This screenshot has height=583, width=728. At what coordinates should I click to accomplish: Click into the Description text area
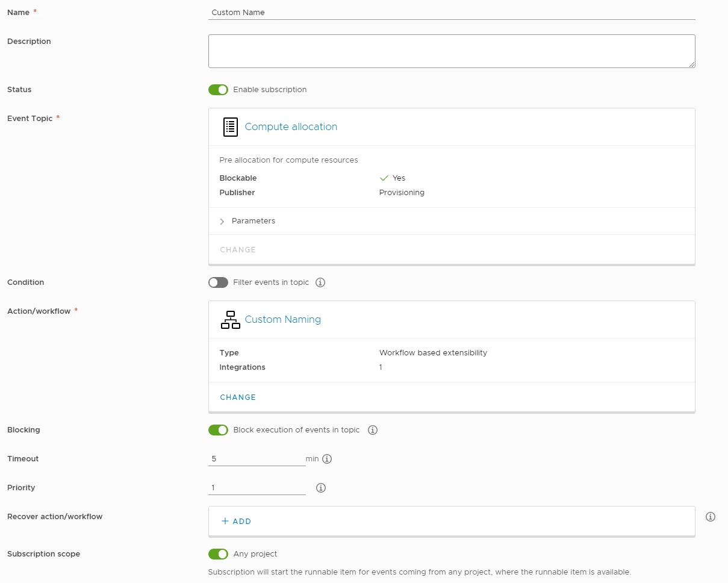(x=452, y=51)
